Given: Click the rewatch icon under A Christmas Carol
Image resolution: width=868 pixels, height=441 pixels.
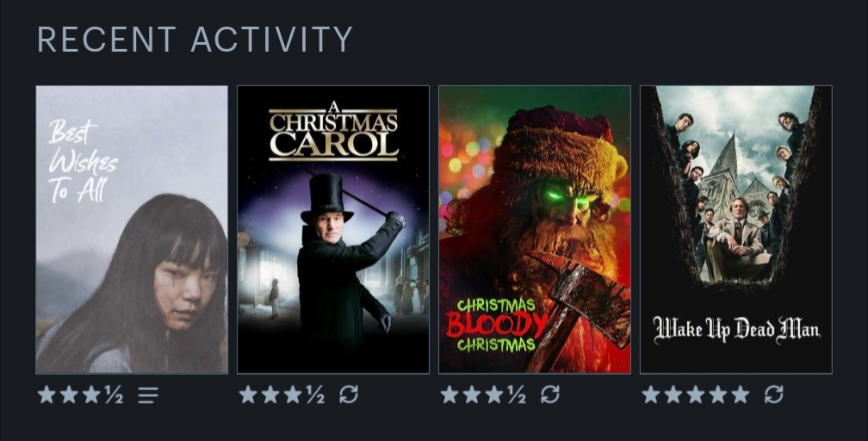Looking at the screenshot, I should (x=349, y=395).
